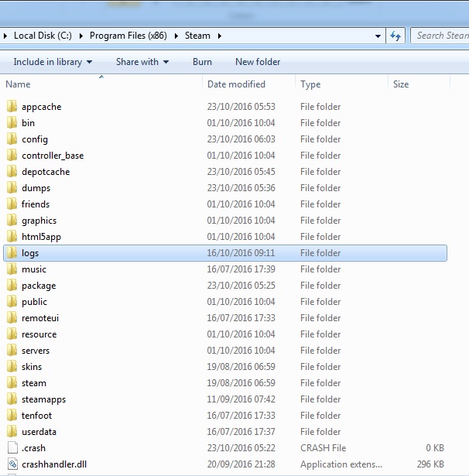The height and width of the screenshot is (476, 469).
Task: Select the remoteui folder name
Action: (x=40, y=318)
